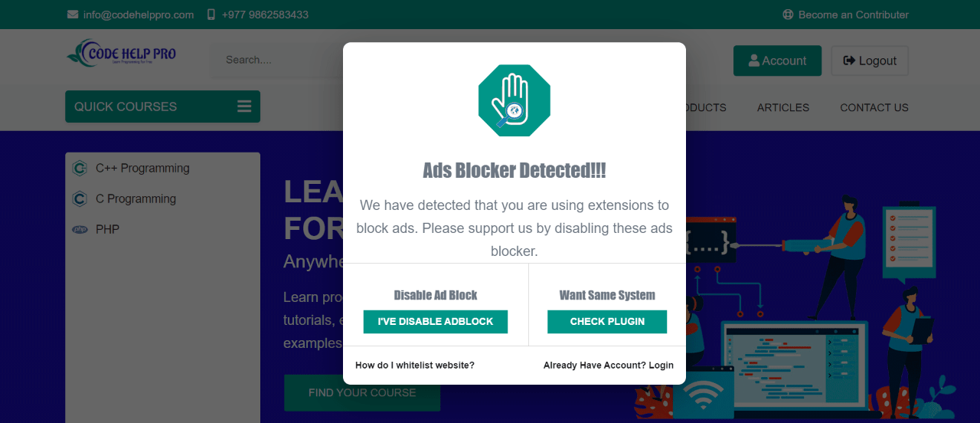Click the Logout button
This screenshot has height=423, width=980.
click(x=870, y=61)
